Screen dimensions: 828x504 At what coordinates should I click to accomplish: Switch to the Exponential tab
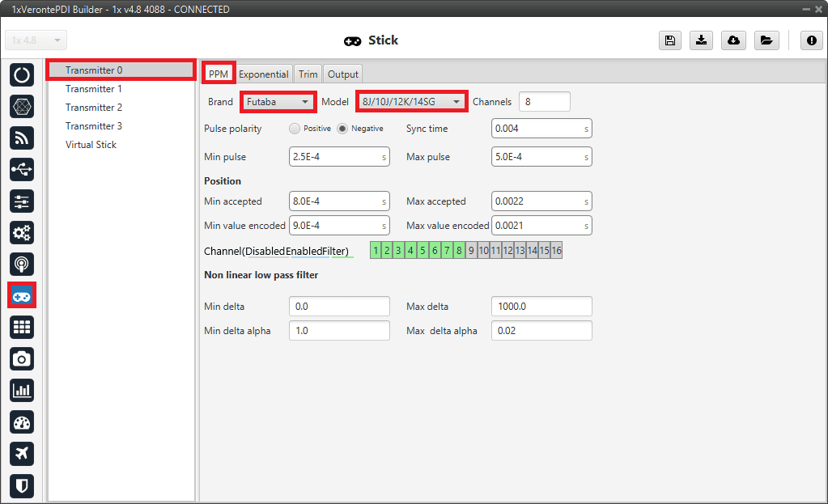point(263,74)
